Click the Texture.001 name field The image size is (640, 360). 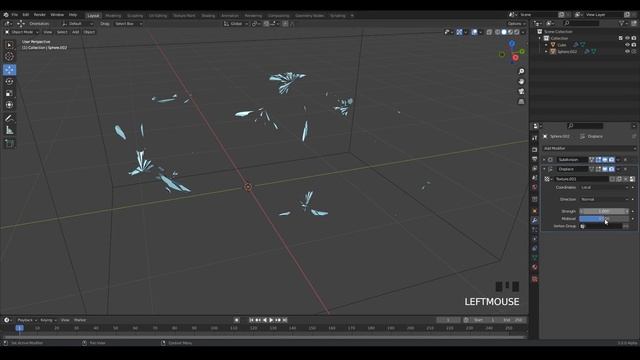pos(582,179)
